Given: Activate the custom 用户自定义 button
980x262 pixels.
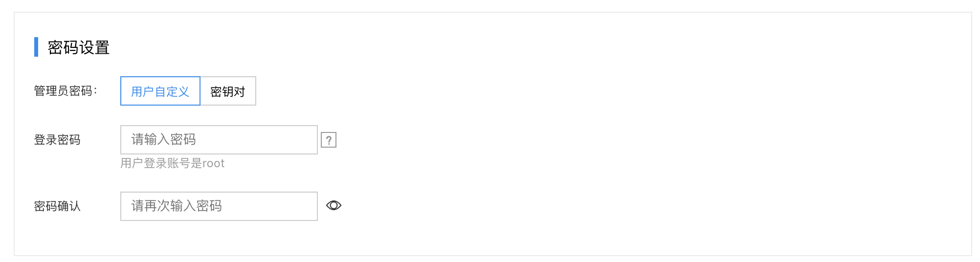Looking at the screenshot, I should [160, 91].
